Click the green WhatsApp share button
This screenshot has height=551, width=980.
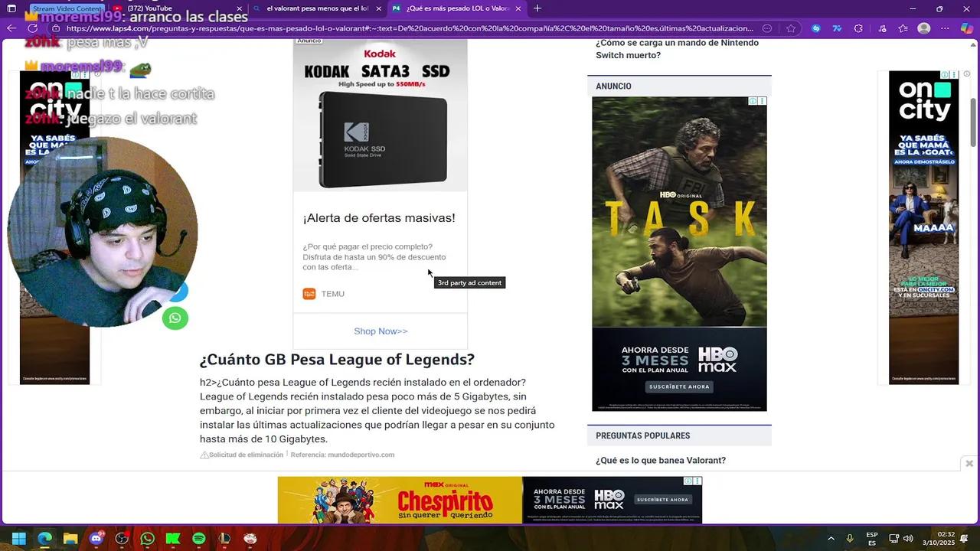point(175,318)
